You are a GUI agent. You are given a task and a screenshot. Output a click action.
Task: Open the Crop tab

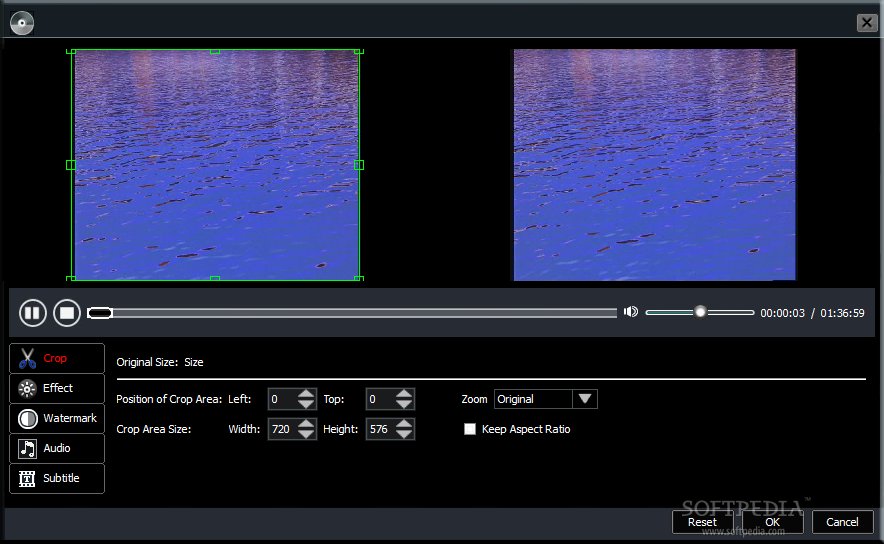57,358
